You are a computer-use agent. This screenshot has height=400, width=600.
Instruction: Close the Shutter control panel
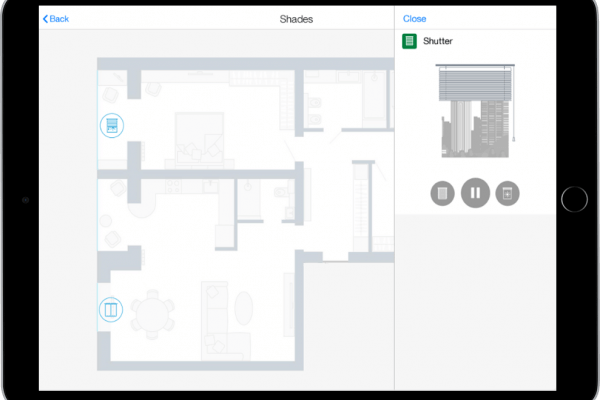click(414, 19)
